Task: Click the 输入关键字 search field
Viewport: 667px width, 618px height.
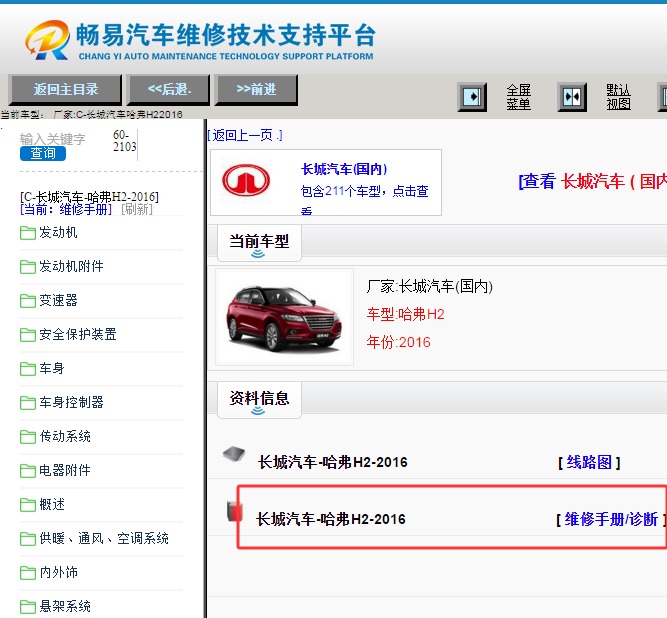Action: 53,139
